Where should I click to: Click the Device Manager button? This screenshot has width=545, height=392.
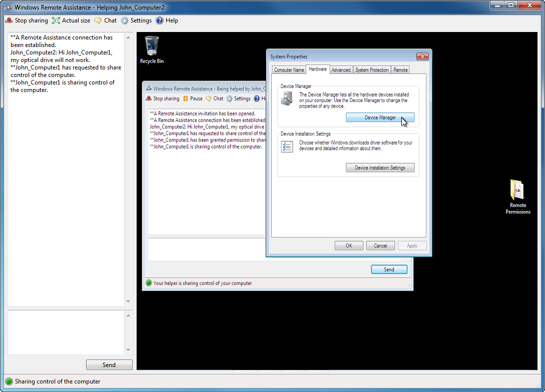pos(380,117)
